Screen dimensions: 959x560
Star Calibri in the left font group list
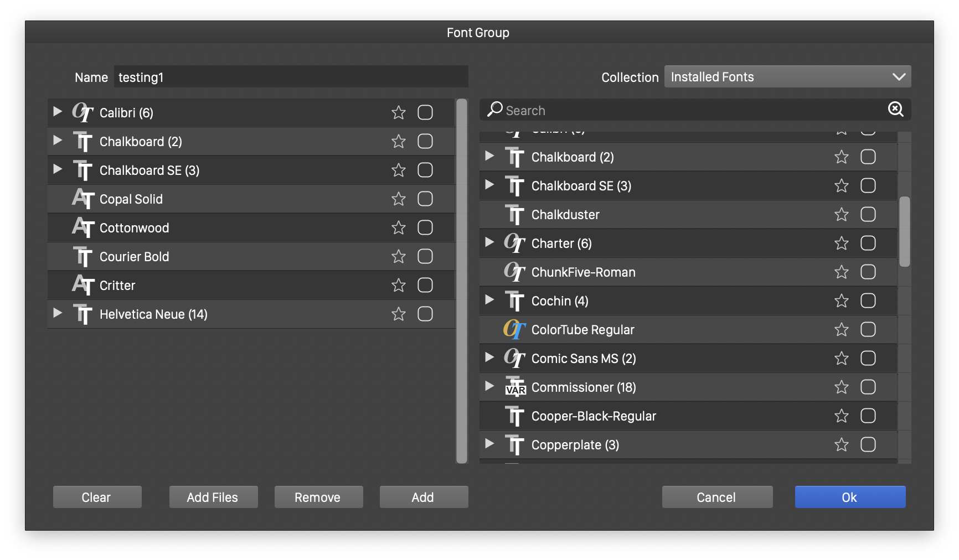(x=398, y=112)
